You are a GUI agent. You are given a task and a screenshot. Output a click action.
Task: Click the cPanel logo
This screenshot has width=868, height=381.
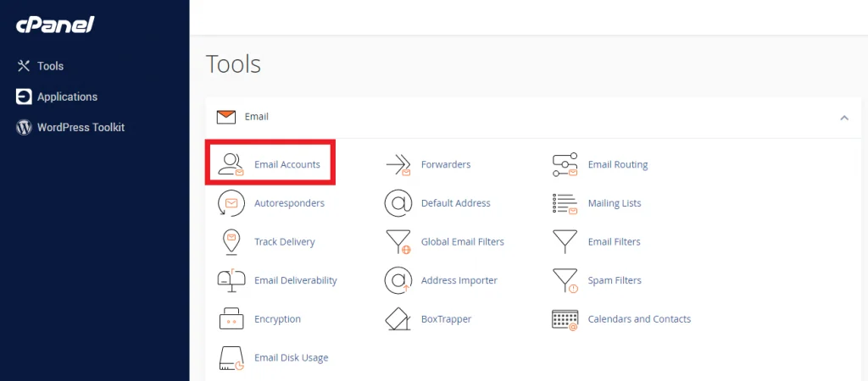[x=55, y=25]
